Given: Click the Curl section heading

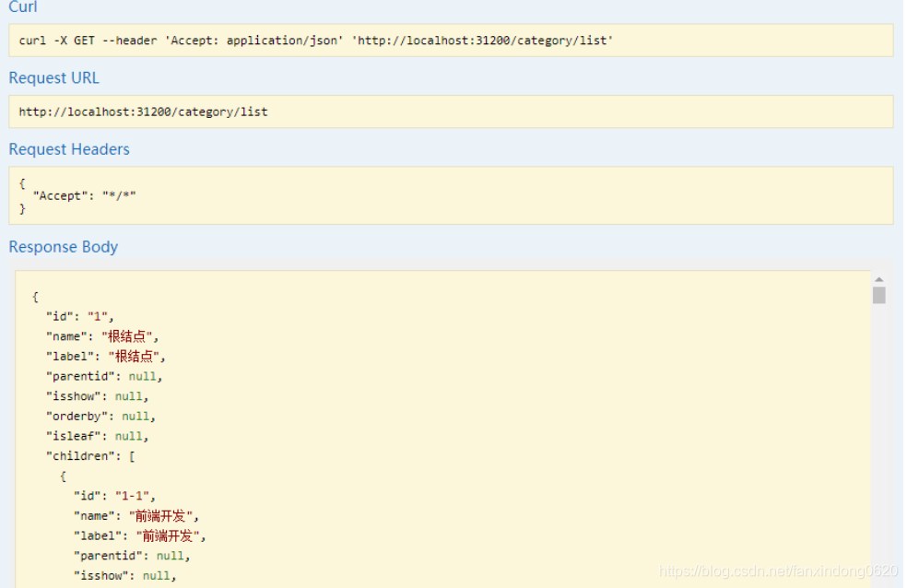Looking at the screenshot, I should (23, 7).
